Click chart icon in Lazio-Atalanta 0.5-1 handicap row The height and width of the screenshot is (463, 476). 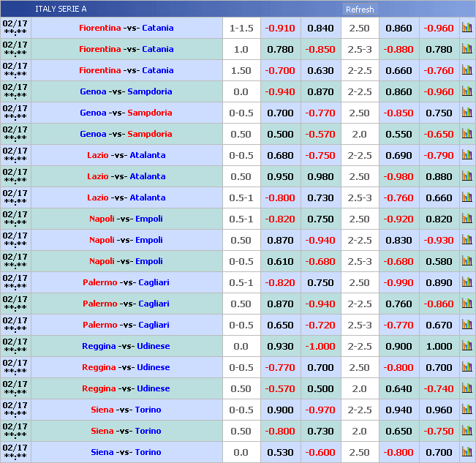coord(466,198)
